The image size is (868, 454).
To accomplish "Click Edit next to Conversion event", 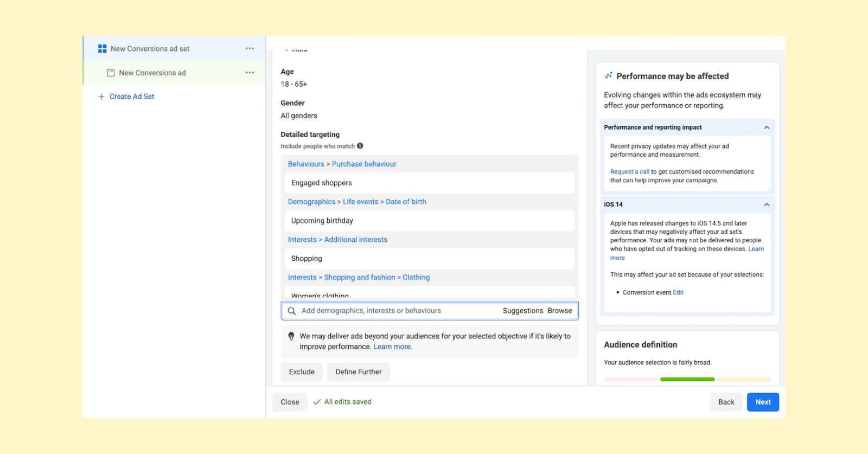I will click(x=678, y=292).
